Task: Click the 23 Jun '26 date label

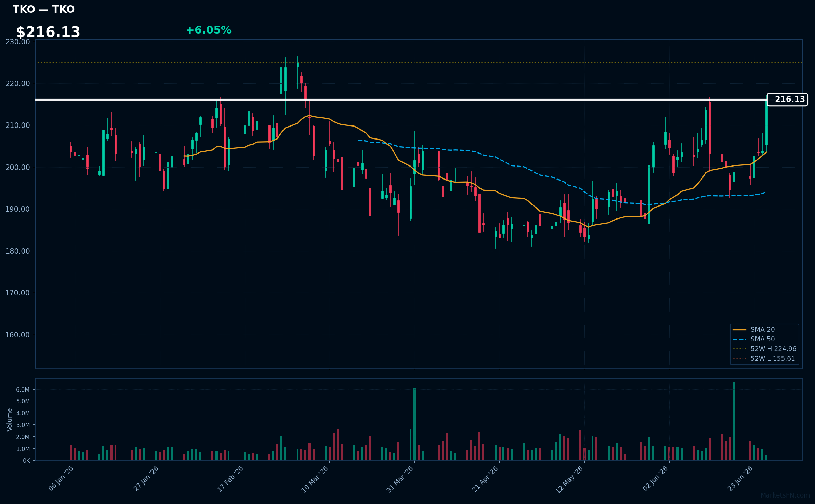Action: tap(740, 478)
